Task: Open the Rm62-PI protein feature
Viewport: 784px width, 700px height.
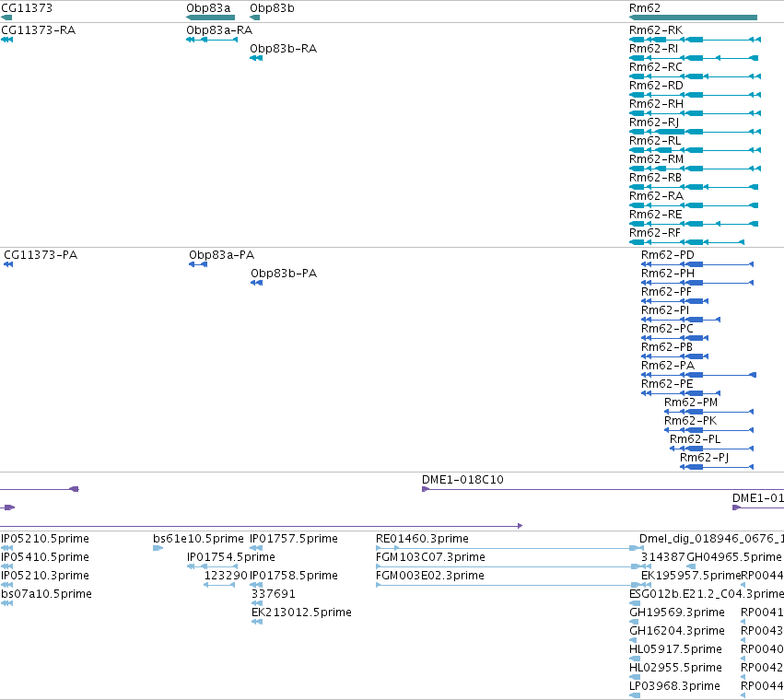Action: pos(665,310)
